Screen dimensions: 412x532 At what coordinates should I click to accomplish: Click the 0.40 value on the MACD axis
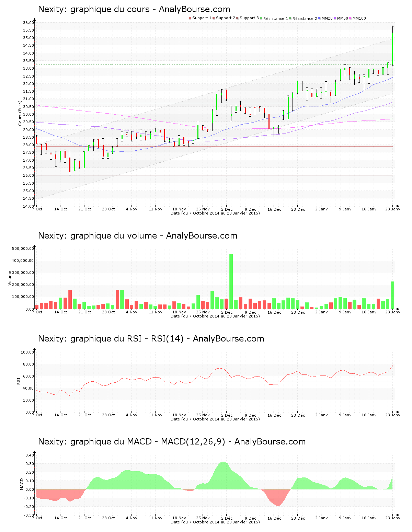(30, 455)
